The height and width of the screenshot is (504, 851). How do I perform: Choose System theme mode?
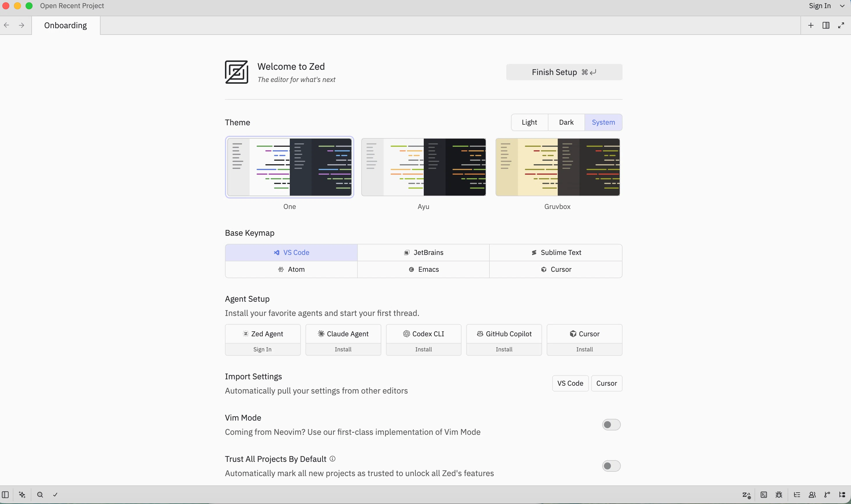[x=603, y=122]
